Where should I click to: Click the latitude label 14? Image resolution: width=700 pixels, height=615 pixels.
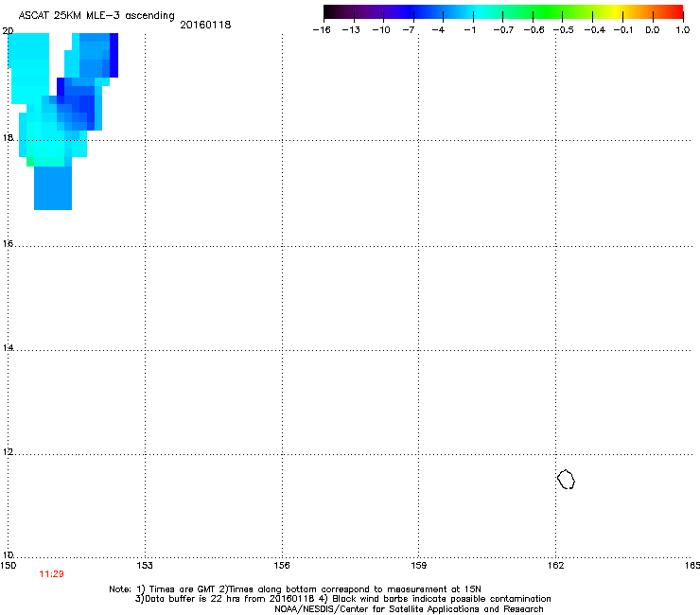8,347
